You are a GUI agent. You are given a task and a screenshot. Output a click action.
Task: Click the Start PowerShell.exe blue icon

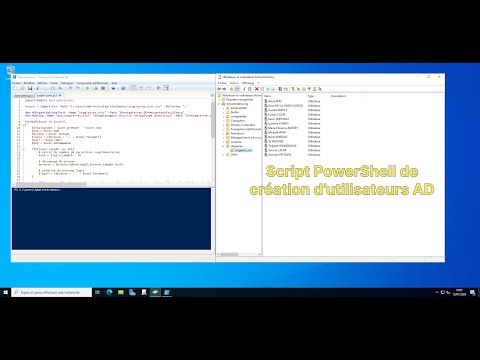point(123,88)
